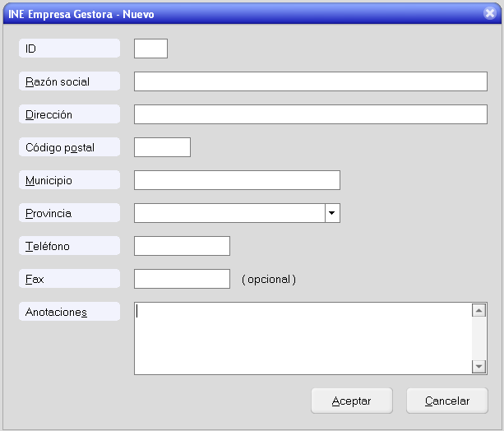Click inside the Anotaciones text area
Image resolution: width=504 pixels, height=431 pixels.
coord(302,338)
